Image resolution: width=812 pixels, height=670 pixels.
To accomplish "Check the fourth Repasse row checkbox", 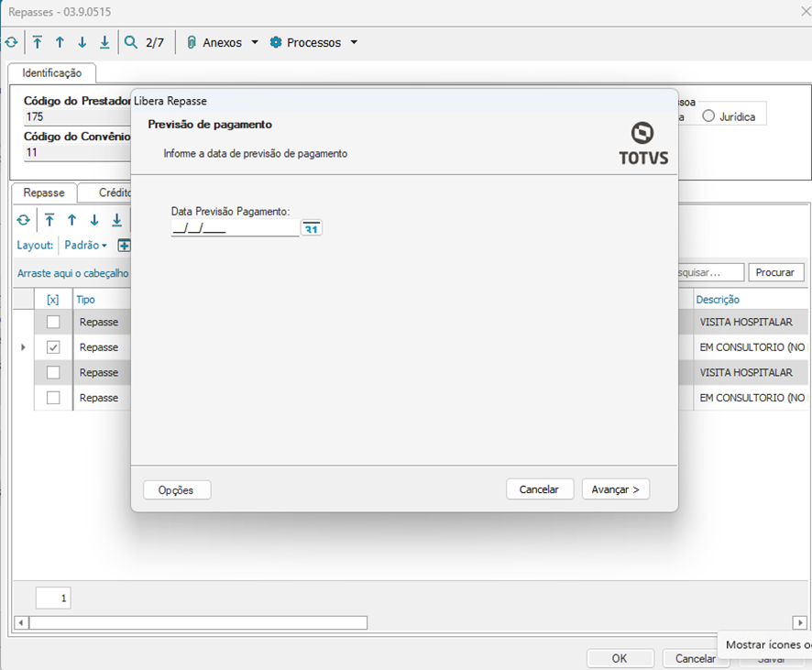I will point(53,398).
